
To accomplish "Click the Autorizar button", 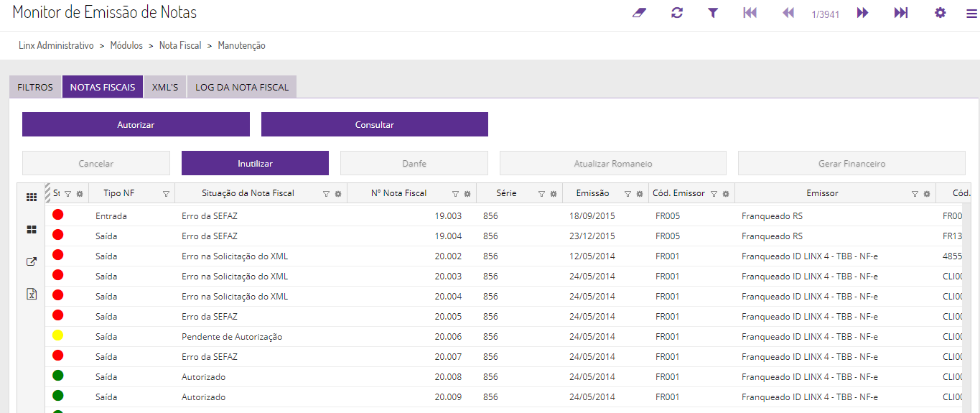I will click(136, 124).
